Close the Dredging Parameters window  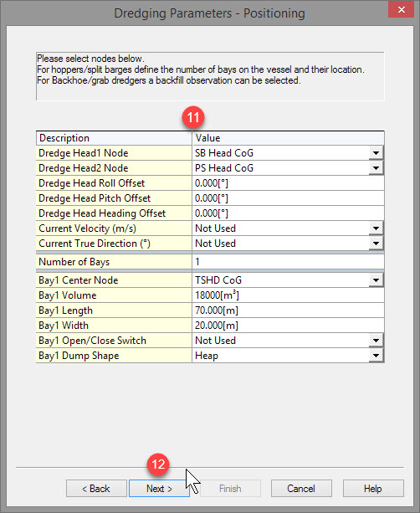pyautogui.click(x=402, y=9)
